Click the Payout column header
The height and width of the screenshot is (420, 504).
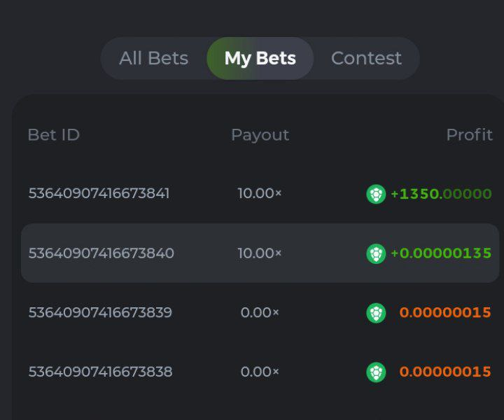(260, 134)
